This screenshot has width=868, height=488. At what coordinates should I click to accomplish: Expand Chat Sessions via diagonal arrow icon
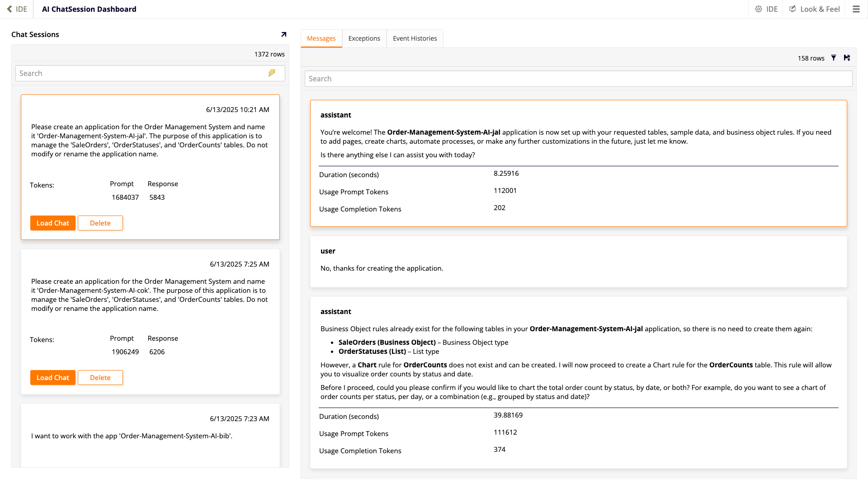click(283, 34)
